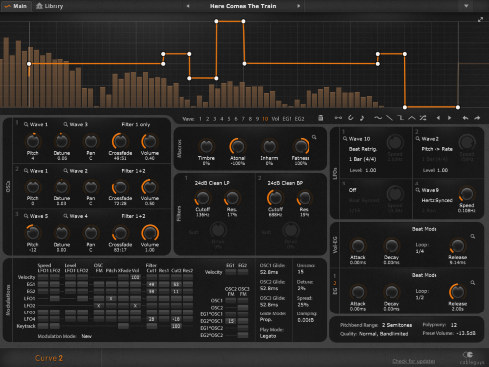Click magnifier beside OSC 1 Wave 1
The image size is (489, 367).
pos(26,124)
